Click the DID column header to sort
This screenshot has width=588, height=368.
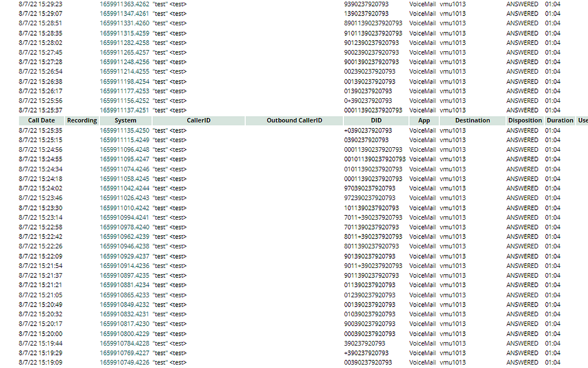376,120
